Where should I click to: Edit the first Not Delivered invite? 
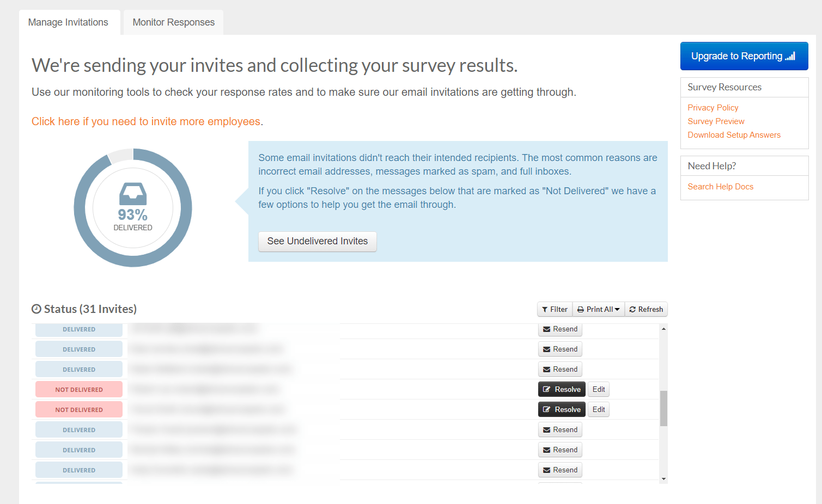[599, 389]
